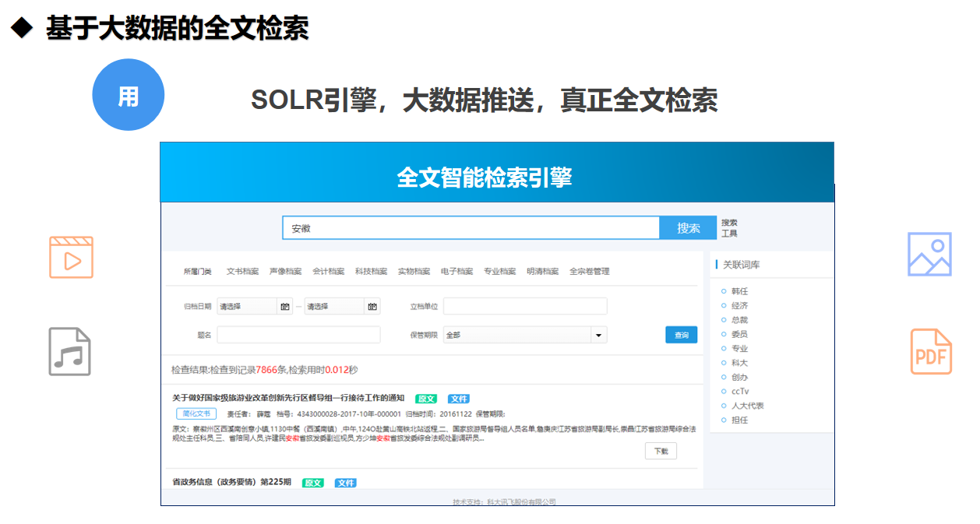Select 经济 in the related words list
This screenshot has height=524, width=980.
pyautogui.click(x=739, y=306)
